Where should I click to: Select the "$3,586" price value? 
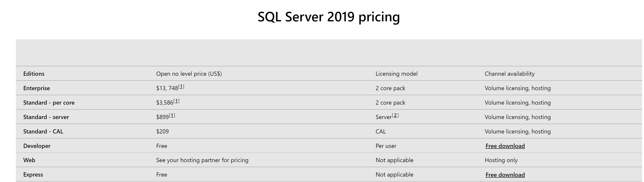(x=165, y=103)
